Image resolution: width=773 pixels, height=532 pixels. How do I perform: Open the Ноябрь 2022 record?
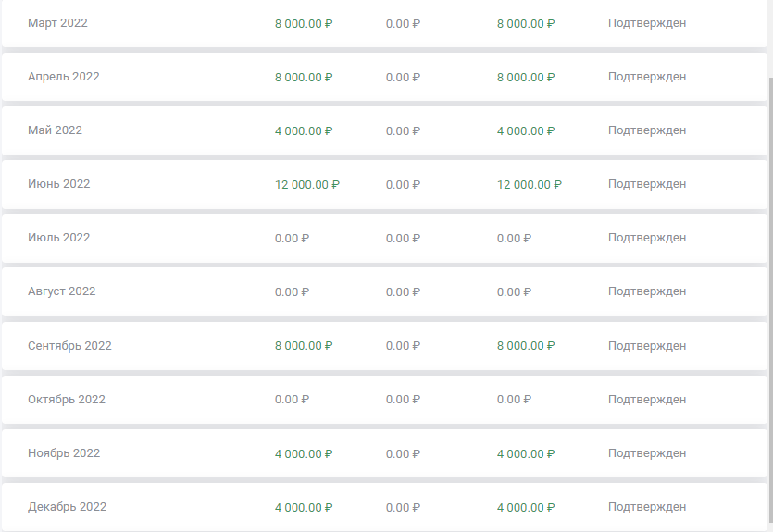click(384, 453)
